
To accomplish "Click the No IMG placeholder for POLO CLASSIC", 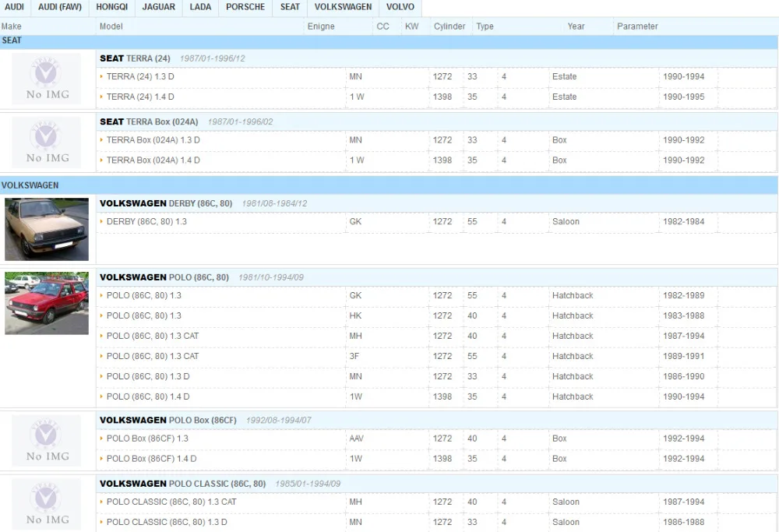I will click(x=46, y=504).
